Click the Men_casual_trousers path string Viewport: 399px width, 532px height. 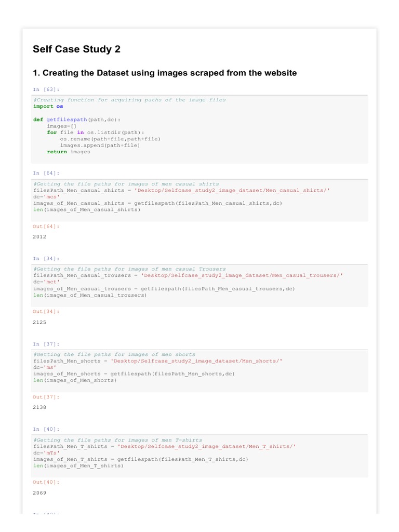242,275
